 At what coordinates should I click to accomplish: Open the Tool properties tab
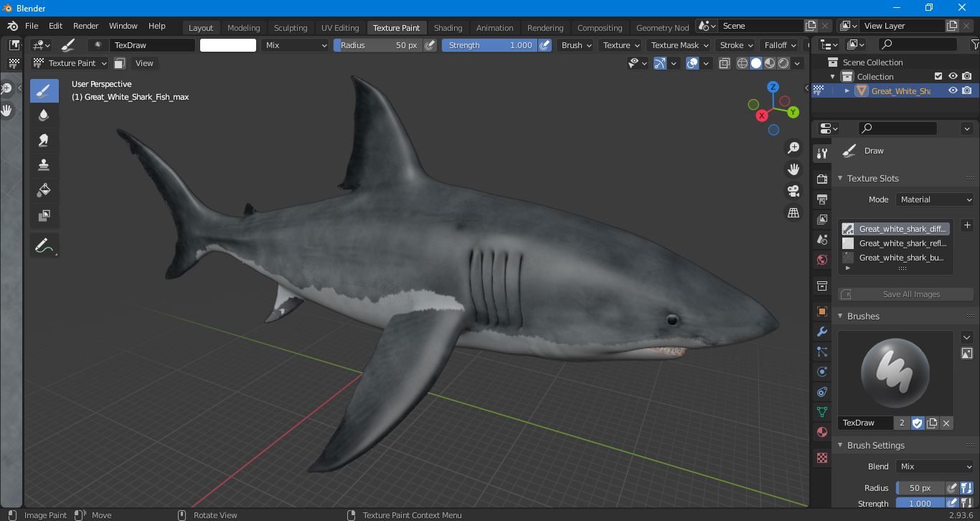pyautogui.click(x=822, y=154)
